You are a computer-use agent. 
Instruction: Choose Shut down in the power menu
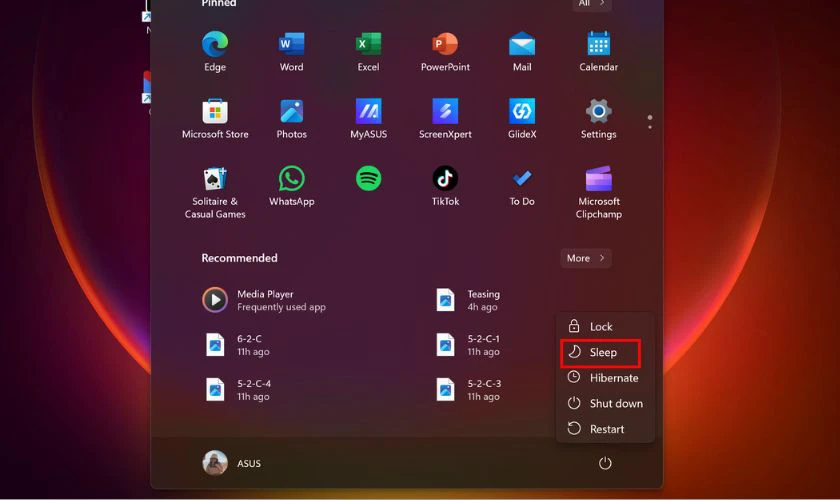(605, 404)
